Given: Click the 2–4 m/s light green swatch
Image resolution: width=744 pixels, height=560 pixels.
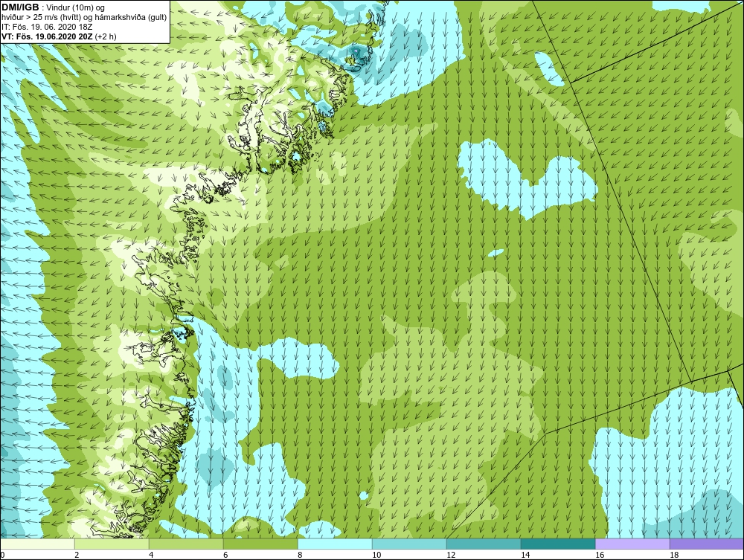Looking at the screenshot, I should [x=112, y=544].
